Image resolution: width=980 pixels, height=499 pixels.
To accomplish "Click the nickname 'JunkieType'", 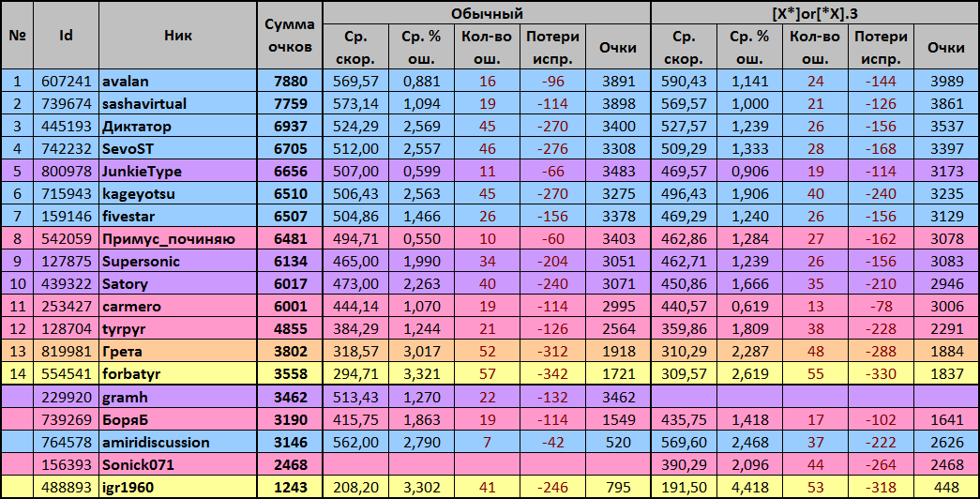I will tap(177, 172).
